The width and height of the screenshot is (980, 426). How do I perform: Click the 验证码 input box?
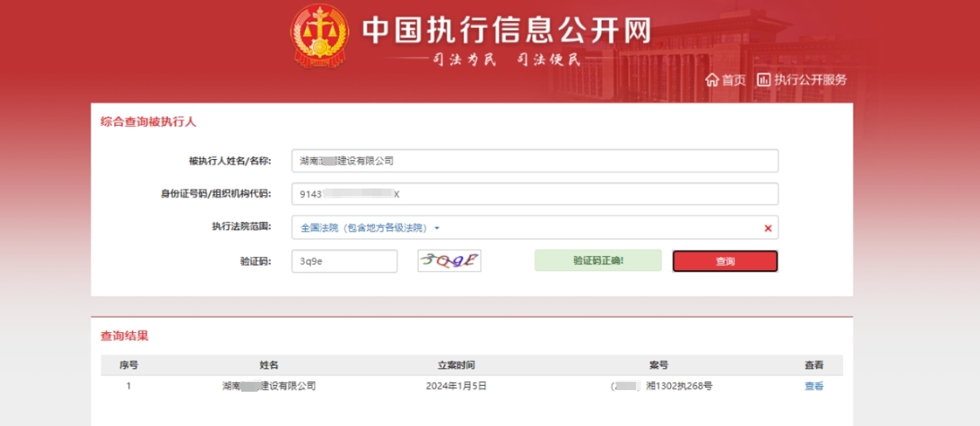tap(344, 261)
